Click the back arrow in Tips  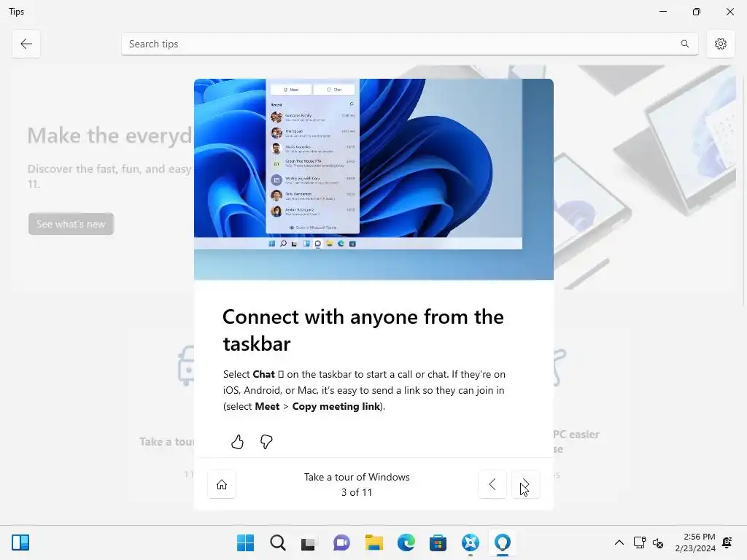tap(26, 44)
